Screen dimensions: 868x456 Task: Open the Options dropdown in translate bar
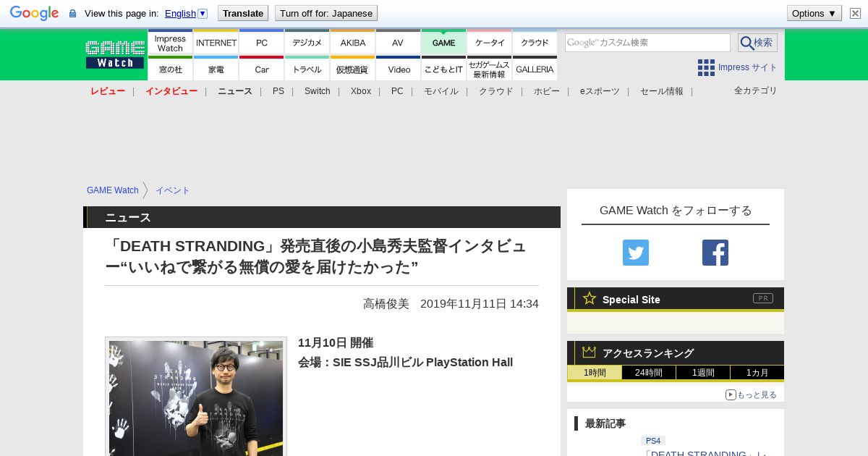tap(814, 13)
